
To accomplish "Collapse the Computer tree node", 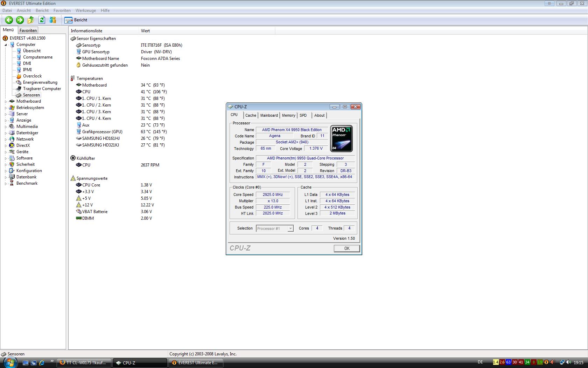I will point(6,45).
